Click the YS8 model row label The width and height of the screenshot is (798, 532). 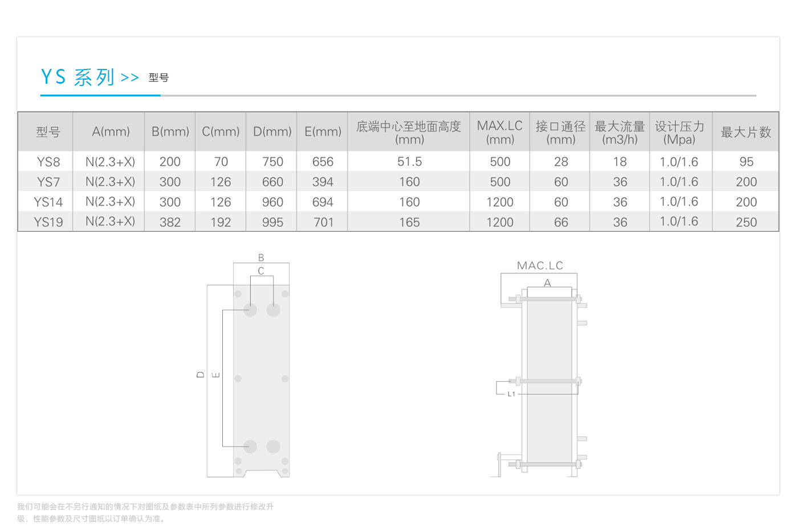48,162
